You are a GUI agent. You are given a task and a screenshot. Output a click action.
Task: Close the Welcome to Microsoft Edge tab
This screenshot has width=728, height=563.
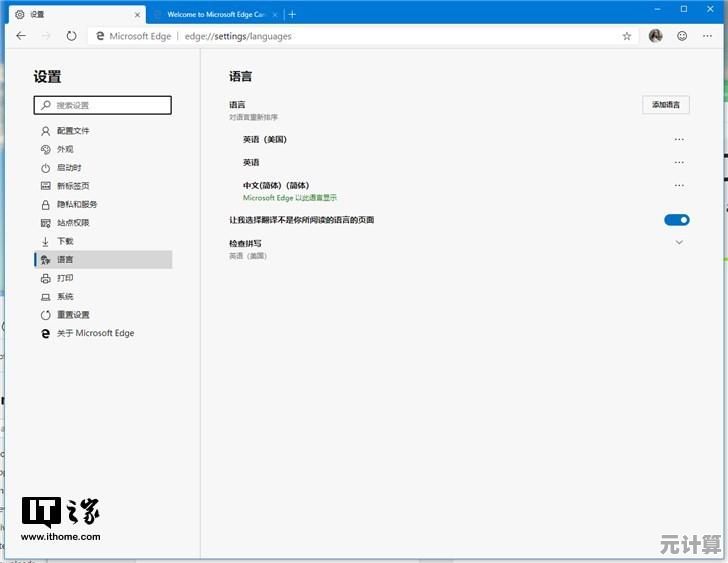tap(275, 15)
